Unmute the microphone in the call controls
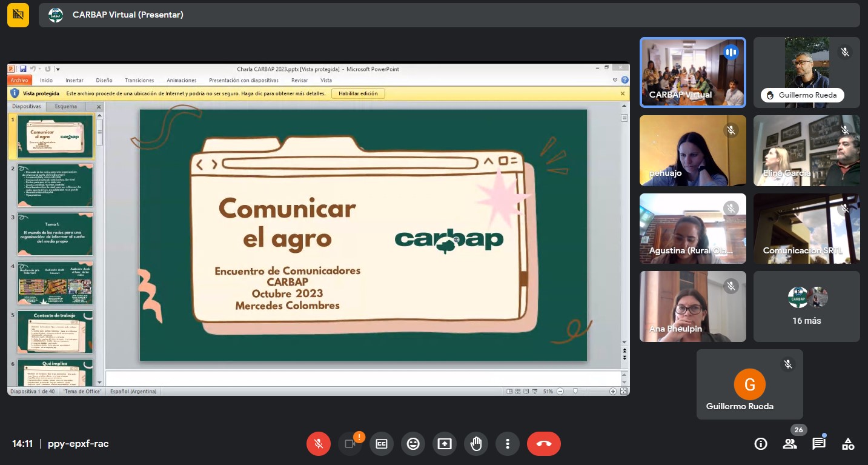 click(319, 444)
